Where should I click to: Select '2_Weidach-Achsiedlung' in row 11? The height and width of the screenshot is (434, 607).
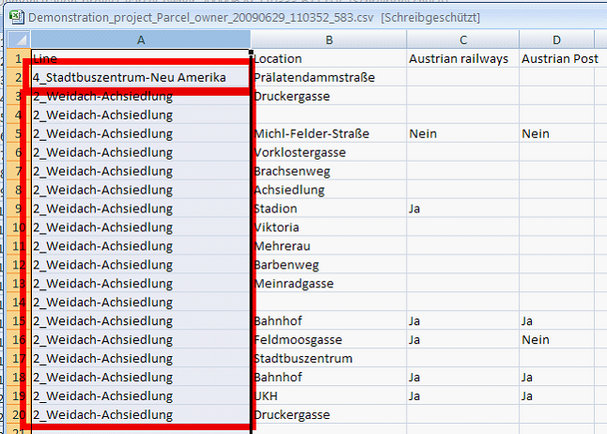coord(141,246)
